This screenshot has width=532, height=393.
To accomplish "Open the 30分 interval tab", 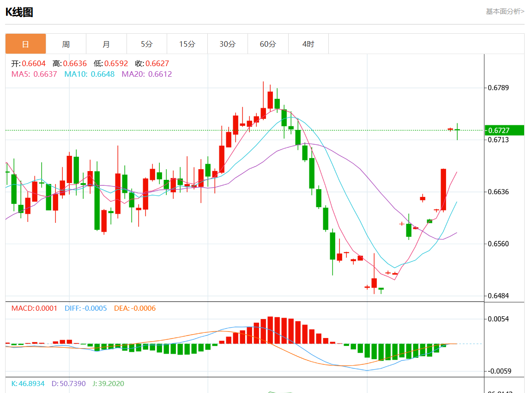I will [x=227, y=44].
